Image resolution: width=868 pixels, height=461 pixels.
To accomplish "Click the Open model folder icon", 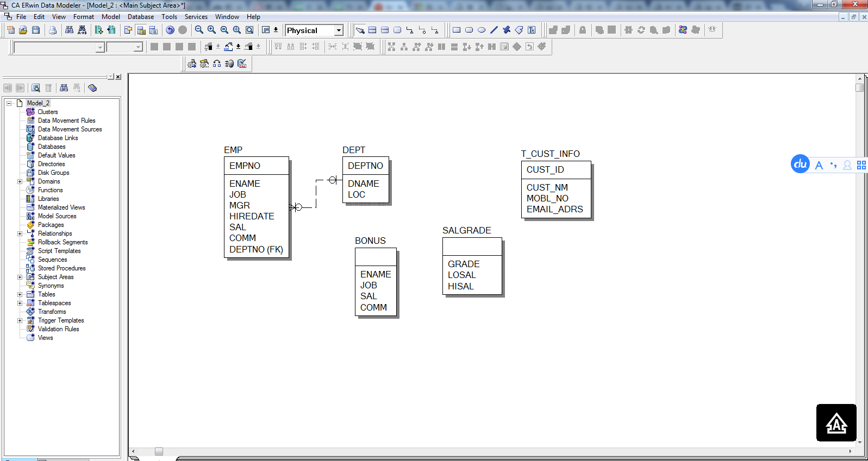I will pos(23,30).
